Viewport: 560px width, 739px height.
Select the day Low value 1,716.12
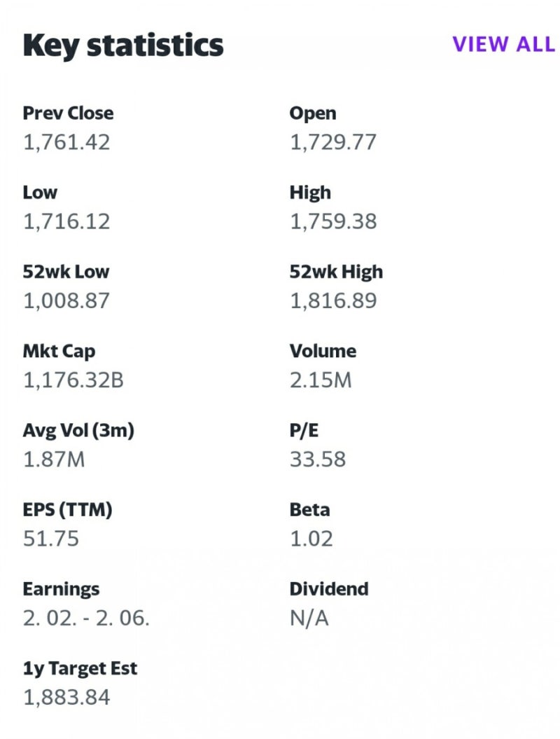point(66,221)
